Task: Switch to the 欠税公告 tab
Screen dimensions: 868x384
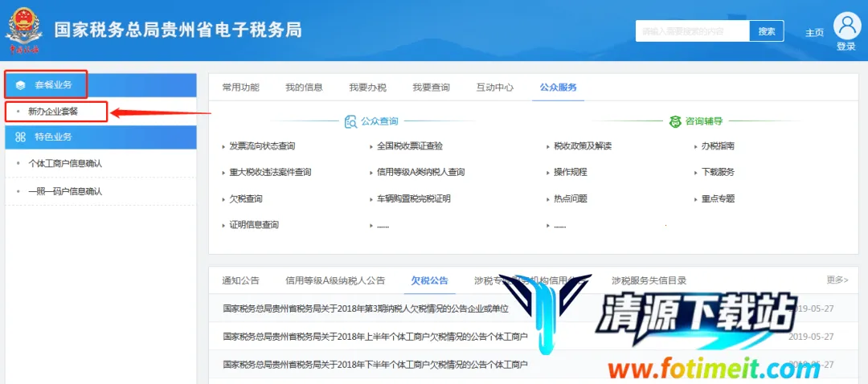Action: pos(429,280)
